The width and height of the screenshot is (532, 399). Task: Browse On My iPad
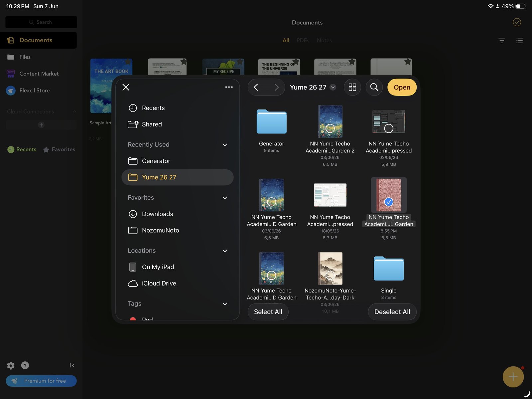pyautogui.click(x=178, y=267)
